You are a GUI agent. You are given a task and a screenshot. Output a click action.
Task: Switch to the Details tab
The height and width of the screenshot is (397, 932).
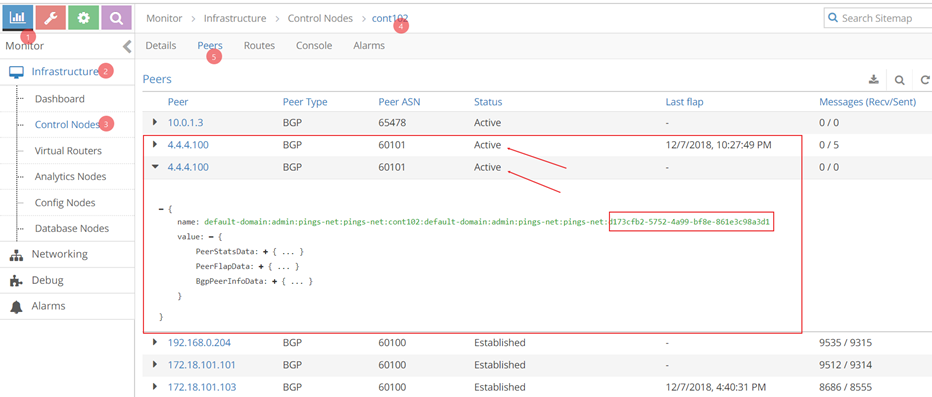tap(161, 45)
